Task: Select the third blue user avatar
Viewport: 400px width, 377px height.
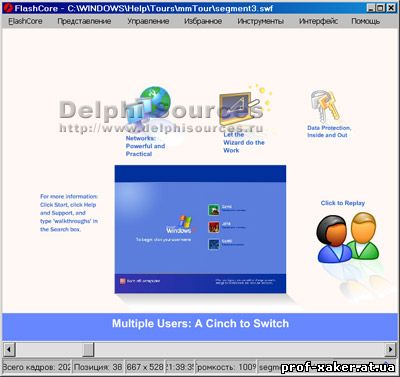Action: pos(214,244)
